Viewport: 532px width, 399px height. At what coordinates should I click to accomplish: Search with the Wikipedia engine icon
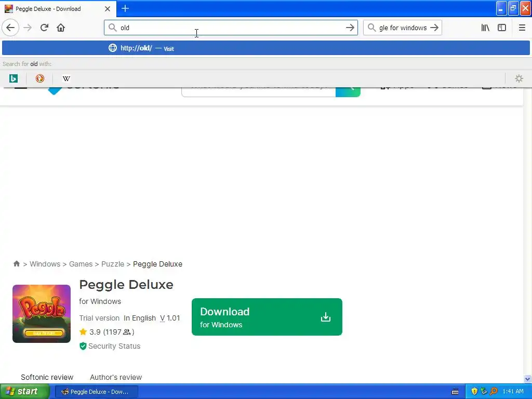coord(66,78)
